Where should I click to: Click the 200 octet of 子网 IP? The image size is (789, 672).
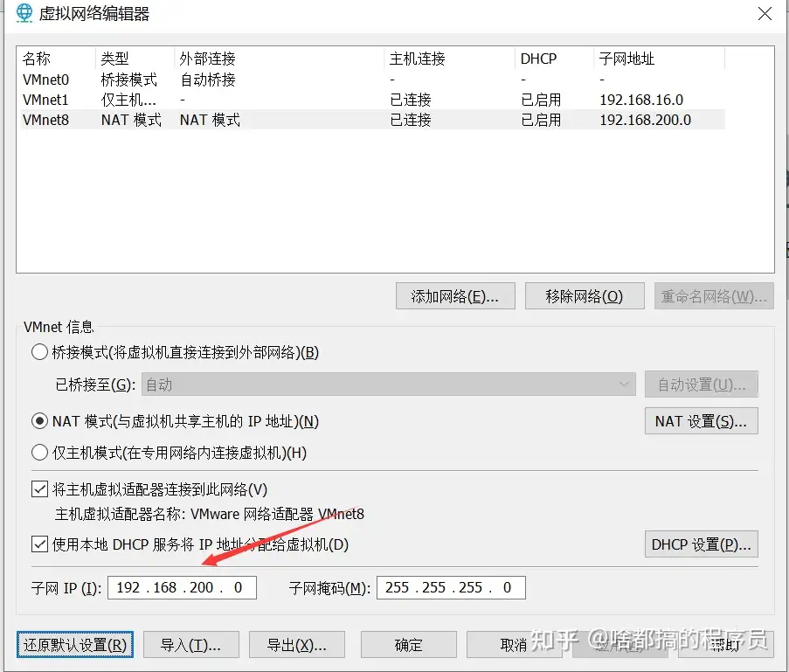201,587
